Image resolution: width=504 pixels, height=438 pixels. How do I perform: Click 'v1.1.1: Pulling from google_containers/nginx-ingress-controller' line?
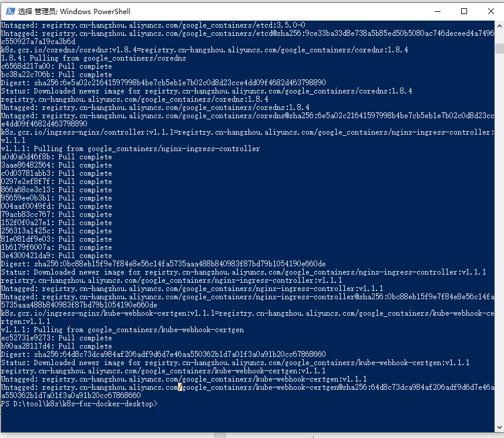coord(130,148)
